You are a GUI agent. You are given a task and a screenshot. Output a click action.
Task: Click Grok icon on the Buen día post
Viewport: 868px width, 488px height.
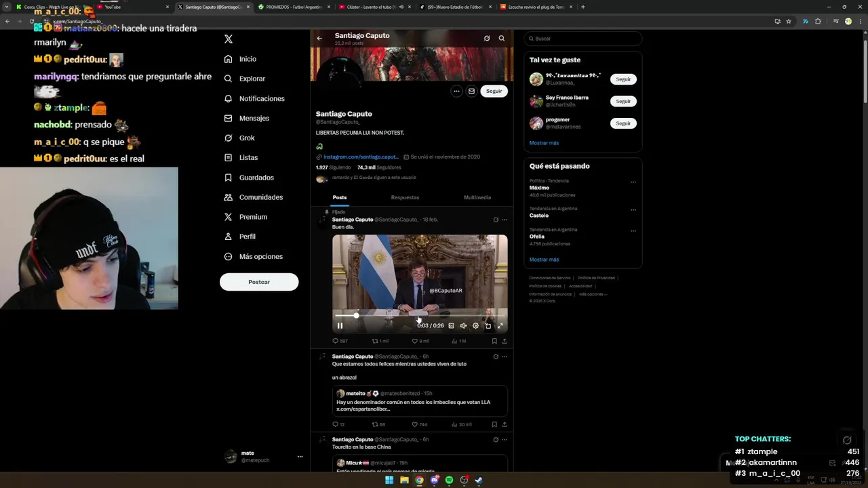(x=496, y=220)
